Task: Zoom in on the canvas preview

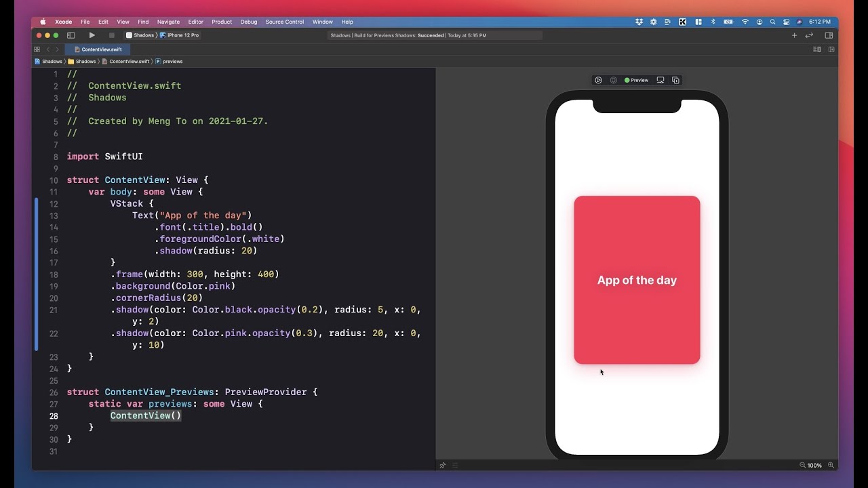Action: click(831, 466)
